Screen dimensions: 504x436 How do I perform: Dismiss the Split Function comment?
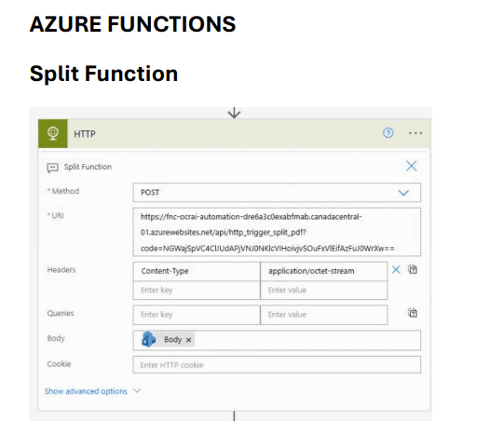point(411,166)
